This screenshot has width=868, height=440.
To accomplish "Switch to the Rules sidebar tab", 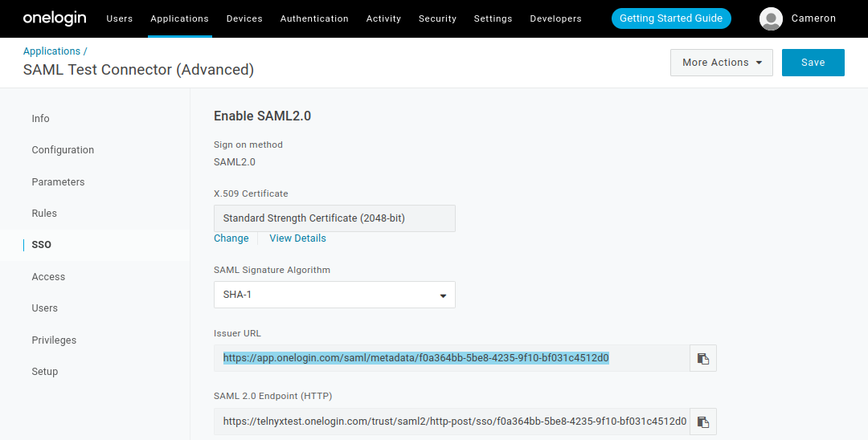I will click(44, 214).
